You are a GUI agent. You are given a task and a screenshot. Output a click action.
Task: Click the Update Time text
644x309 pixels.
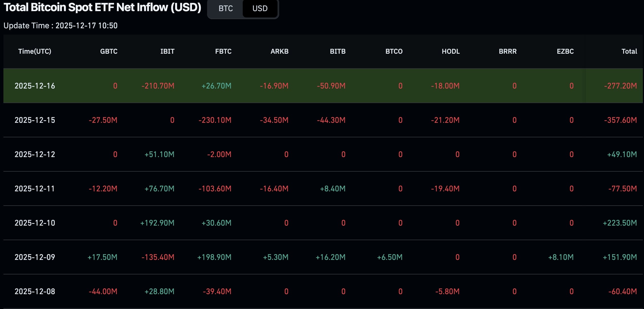coord(60,26)
